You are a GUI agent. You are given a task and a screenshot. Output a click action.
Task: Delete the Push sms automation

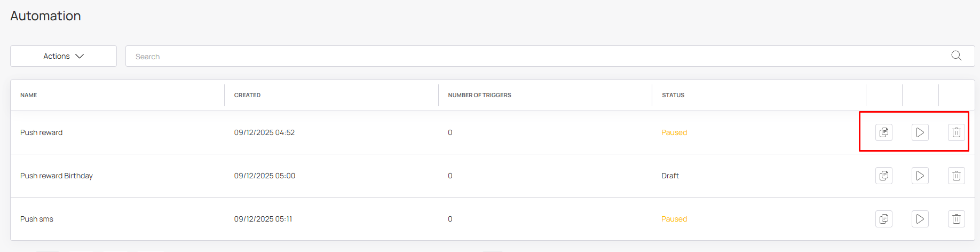point(957,219)
